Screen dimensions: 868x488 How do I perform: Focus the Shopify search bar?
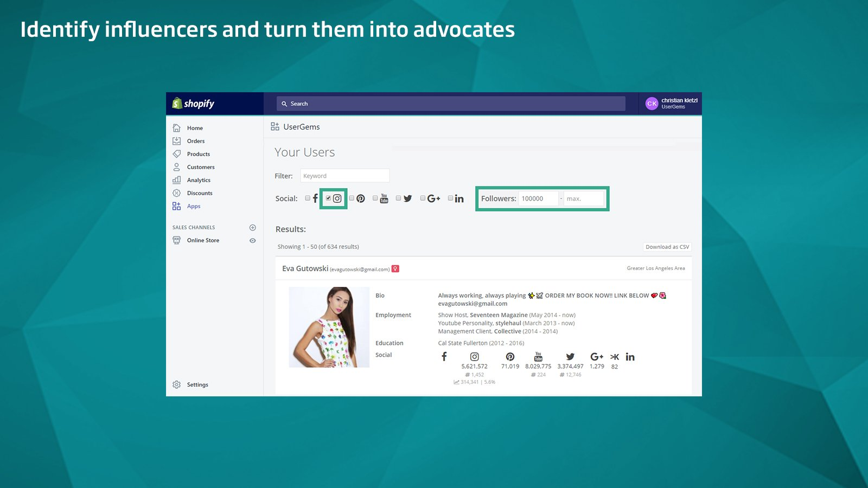(x=451, y=104)
